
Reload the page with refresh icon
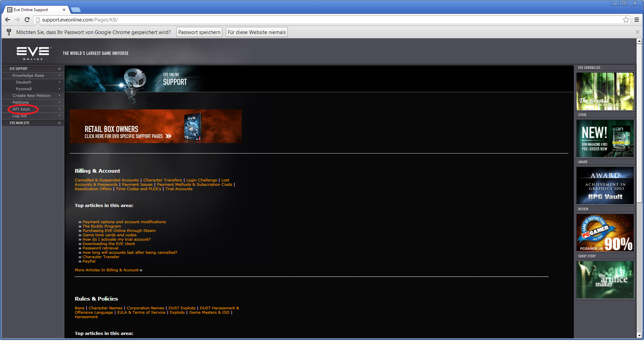[27, 20]
